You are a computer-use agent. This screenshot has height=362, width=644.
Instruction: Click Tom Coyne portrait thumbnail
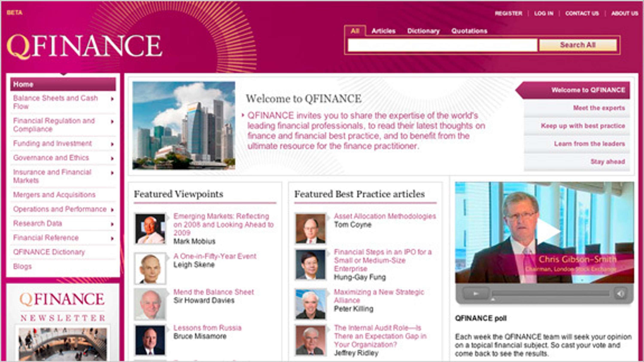(x=310, y=229)
